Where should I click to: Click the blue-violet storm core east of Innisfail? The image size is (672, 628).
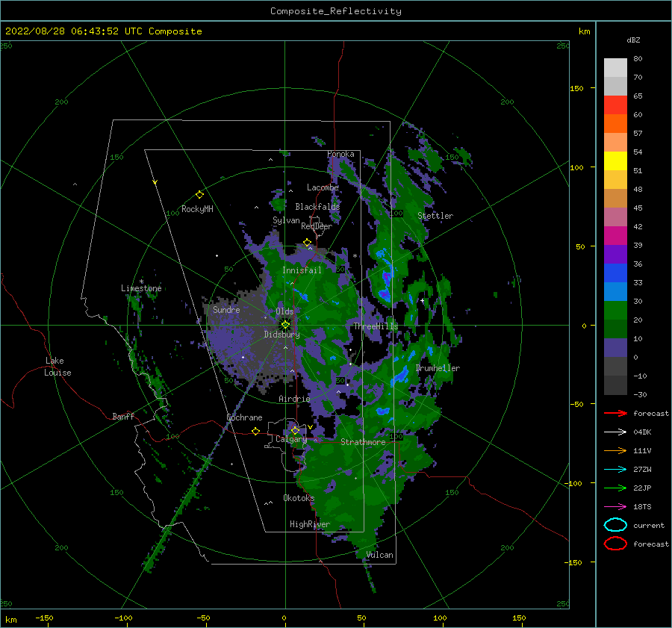(388, 277)
